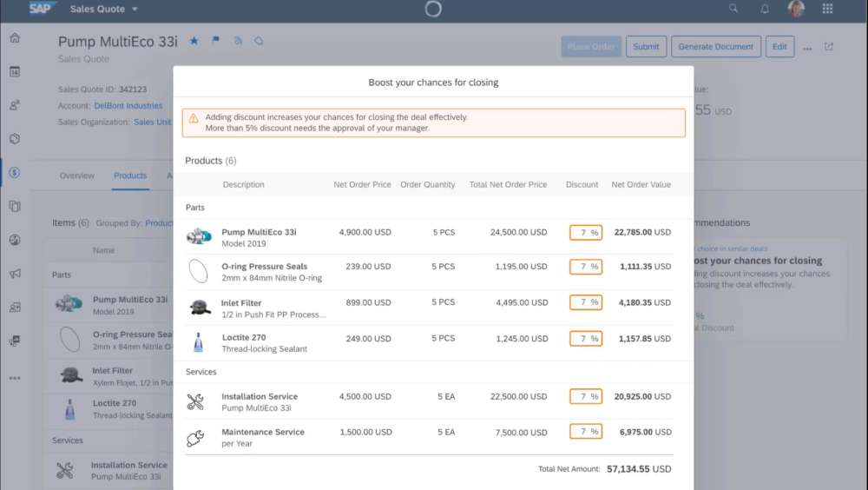Click the Net Order Value column header
This screenshot has width=868, height=490.
pyautogui.click(x=641, y=184)
